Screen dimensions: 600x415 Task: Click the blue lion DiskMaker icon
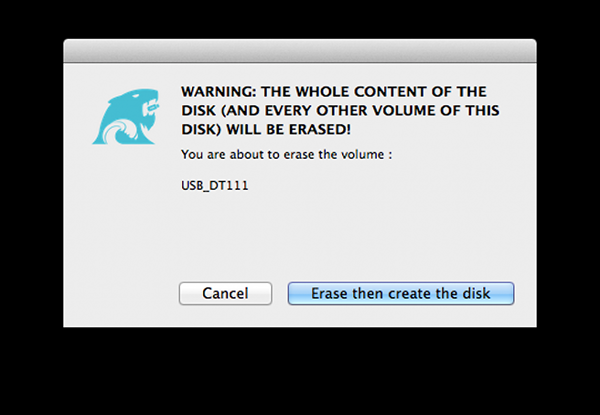point(125,117)
